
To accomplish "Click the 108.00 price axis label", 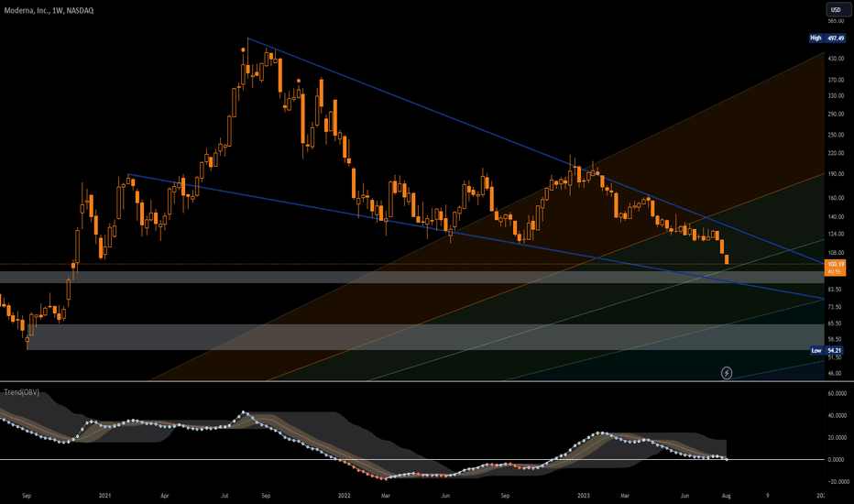I will pos(836,253).
